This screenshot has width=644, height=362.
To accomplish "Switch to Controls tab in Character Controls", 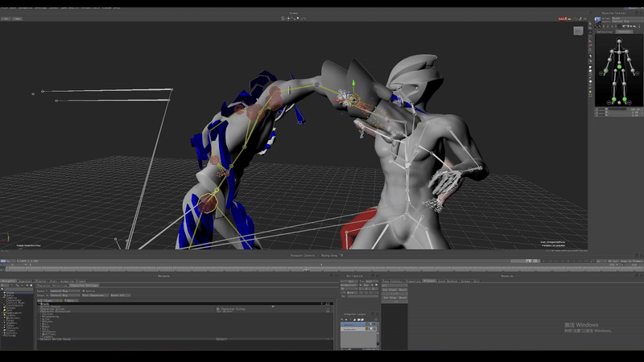I will coord(625,31).
